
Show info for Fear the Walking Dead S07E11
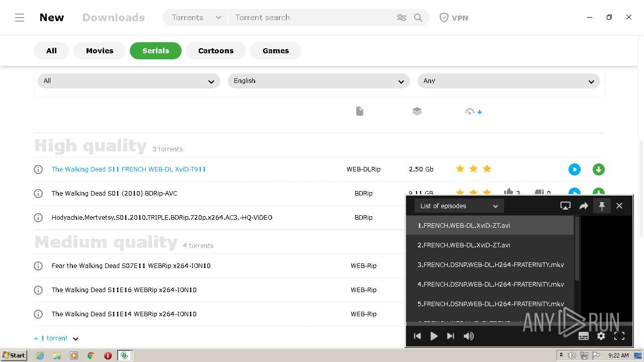(x=38, y=266)
